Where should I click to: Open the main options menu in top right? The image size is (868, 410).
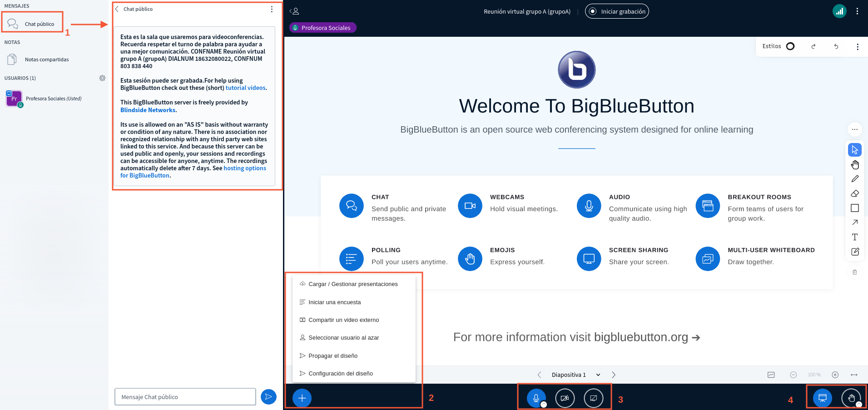coord(857,11)
